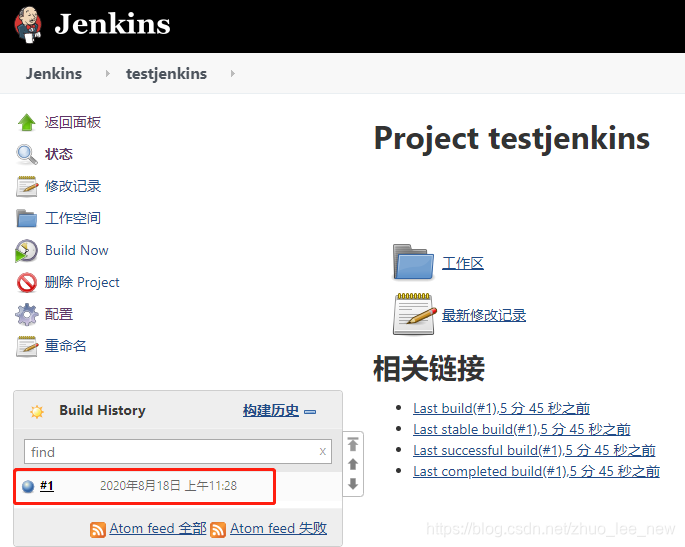Jump to top of build history arrow

[x=353, y=444]
